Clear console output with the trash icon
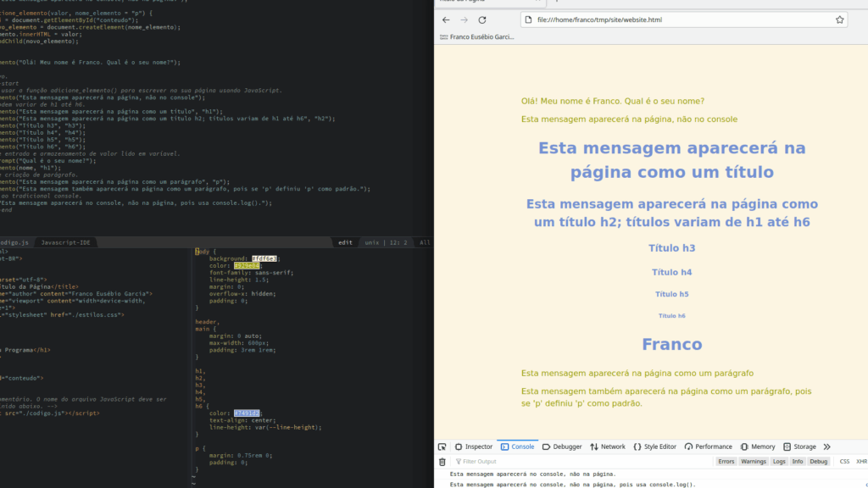The image size is (868, 488). pos(442,462)
